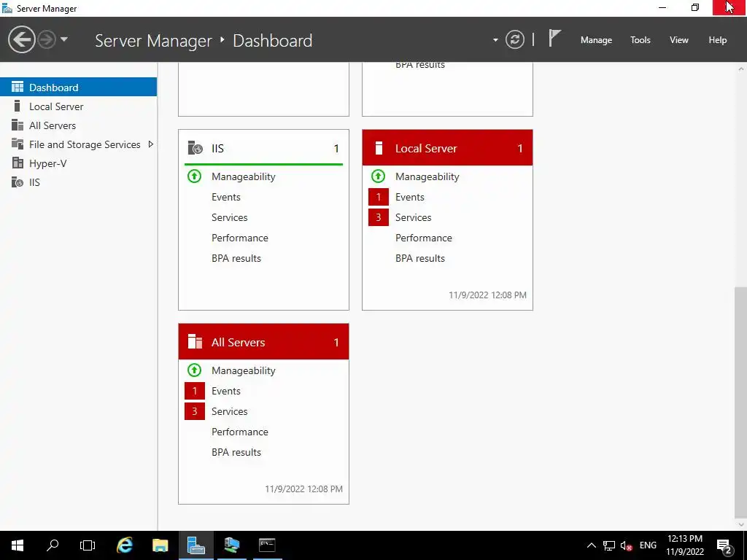Open the View menu
The image size is (747, 560).
(679, 40)
